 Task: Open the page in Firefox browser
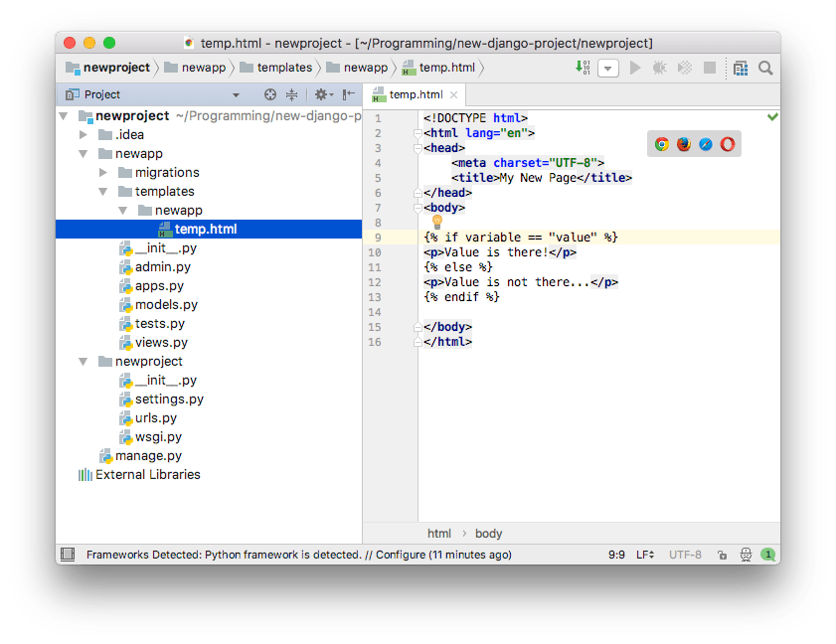click(684, 144)
